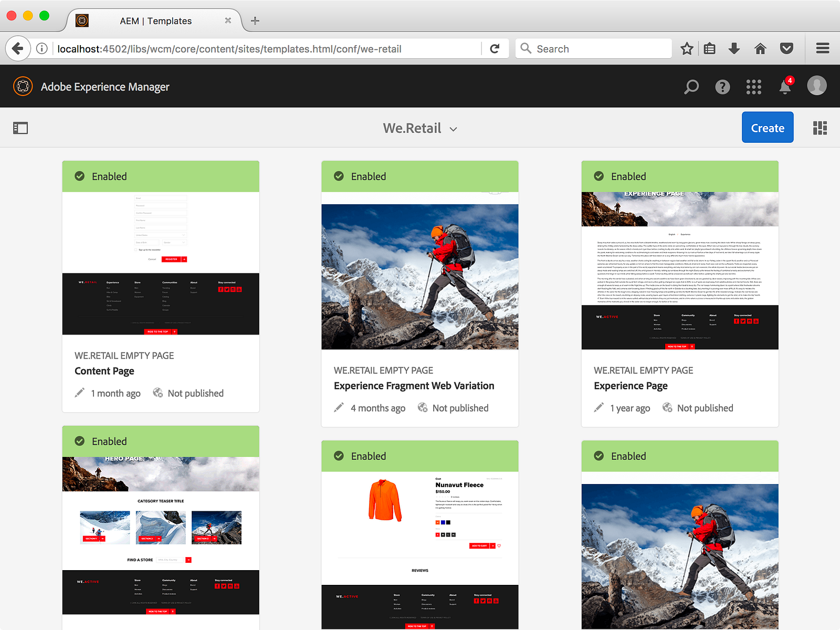840x630 pixels.
Task: Click Enabled status on Nunavut Fleece card
Action: [x=369, y=456]
